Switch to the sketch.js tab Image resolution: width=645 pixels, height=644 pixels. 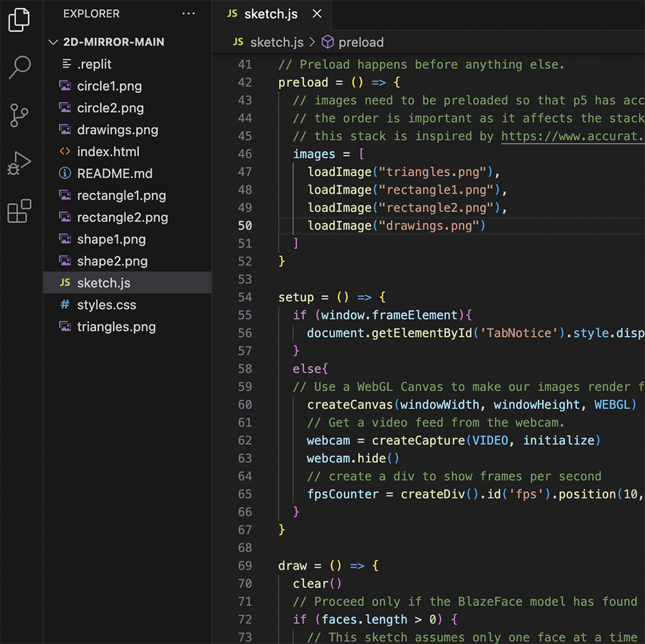270,13
